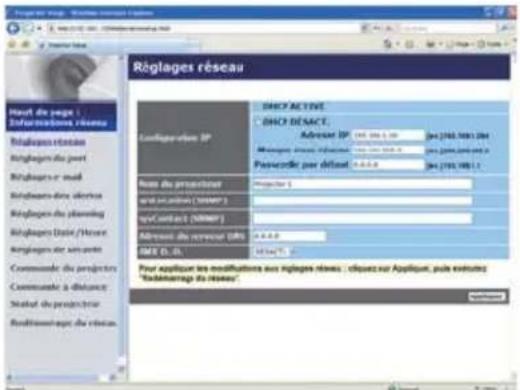Open the Commande du projecteur link
Image resolution: width=520 pixels, height=390 pixels.
pos(63,268)
